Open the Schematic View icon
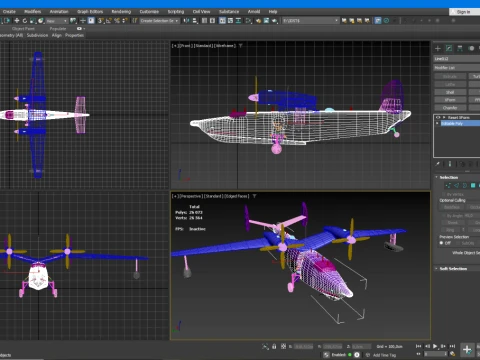The image size is (480, 360). pyautogui.click(x=238, y=21)
